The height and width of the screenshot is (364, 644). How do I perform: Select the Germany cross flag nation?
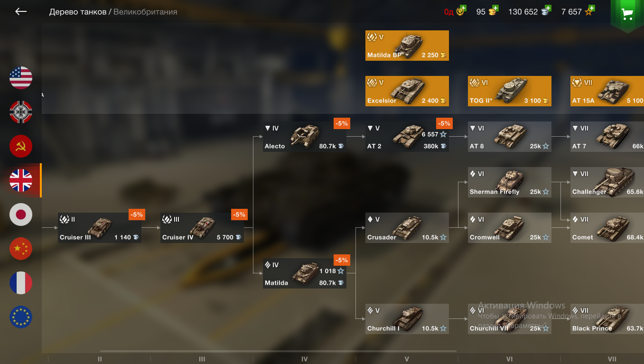pos(21,112)
